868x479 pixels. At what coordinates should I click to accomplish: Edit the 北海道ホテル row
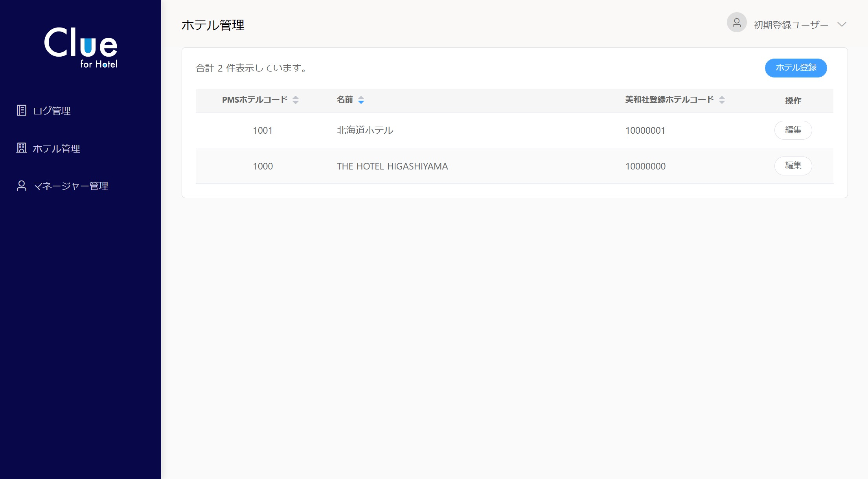coord(793,130)
